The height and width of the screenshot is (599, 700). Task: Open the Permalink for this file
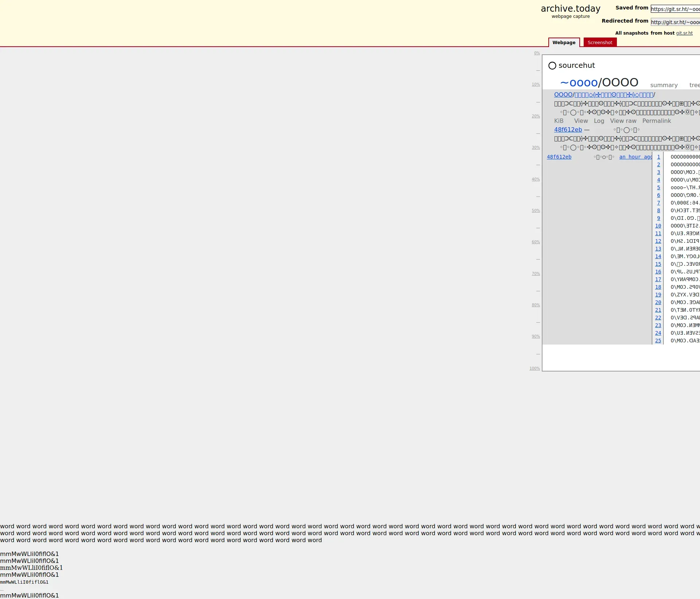click(656, 121)
